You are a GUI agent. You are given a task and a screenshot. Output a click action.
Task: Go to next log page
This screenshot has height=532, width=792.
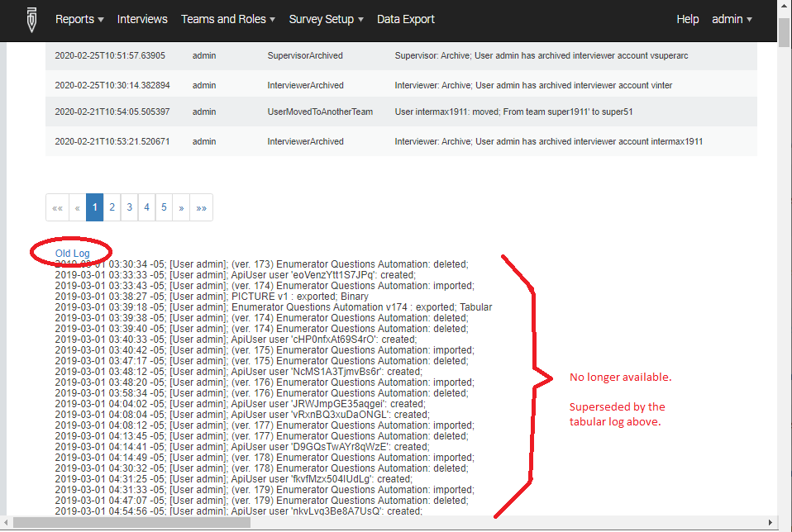pos(181,208)
